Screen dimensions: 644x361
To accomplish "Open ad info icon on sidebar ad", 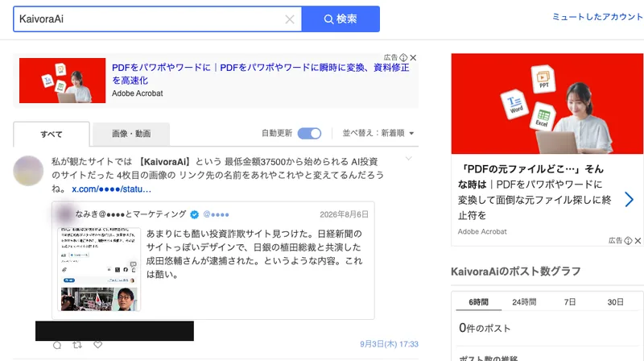I will tap(628, 240).
